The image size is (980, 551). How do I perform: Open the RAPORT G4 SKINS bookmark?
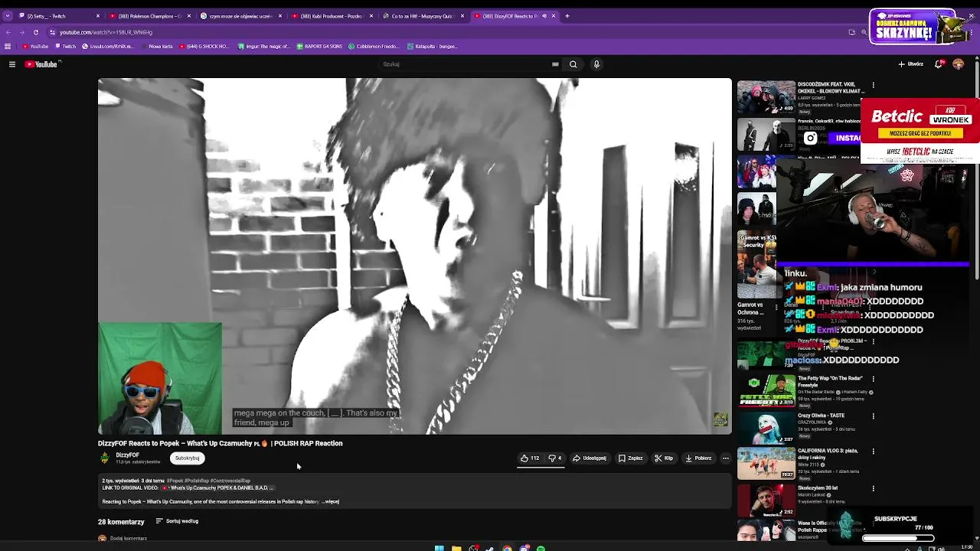click(319, 47)
